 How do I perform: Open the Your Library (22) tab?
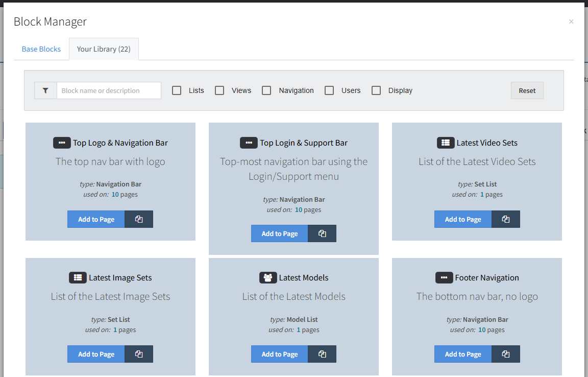point(104,49)
